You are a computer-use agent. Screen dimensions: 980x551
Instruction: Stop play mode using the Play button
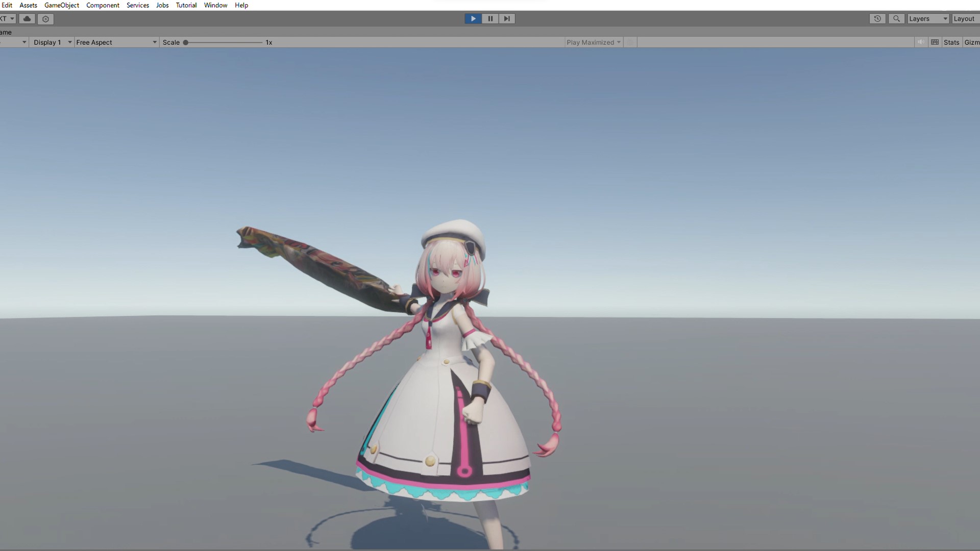(473, 18)
